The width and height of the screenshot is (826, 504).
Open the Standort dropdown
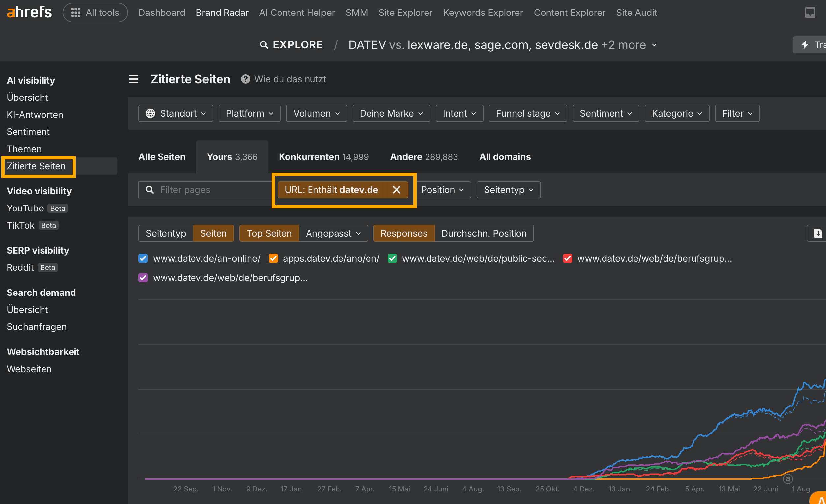(176, 114)
